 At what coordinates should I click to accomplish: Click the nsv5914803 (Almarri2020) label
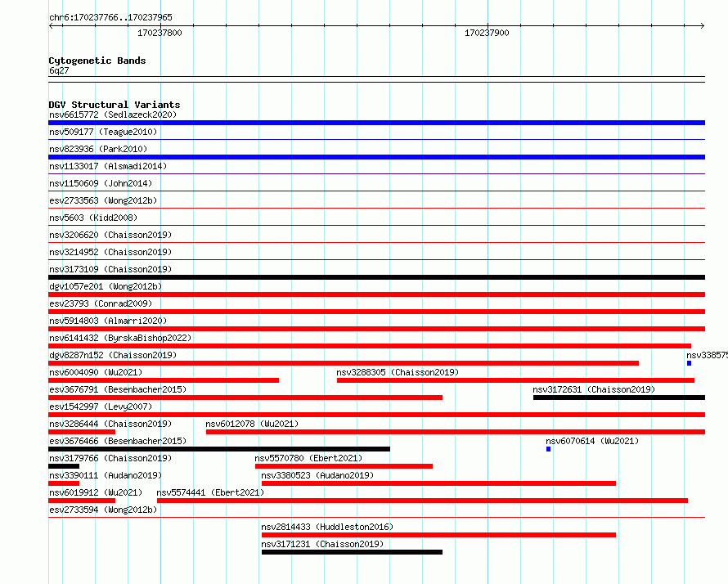(108, 321)
